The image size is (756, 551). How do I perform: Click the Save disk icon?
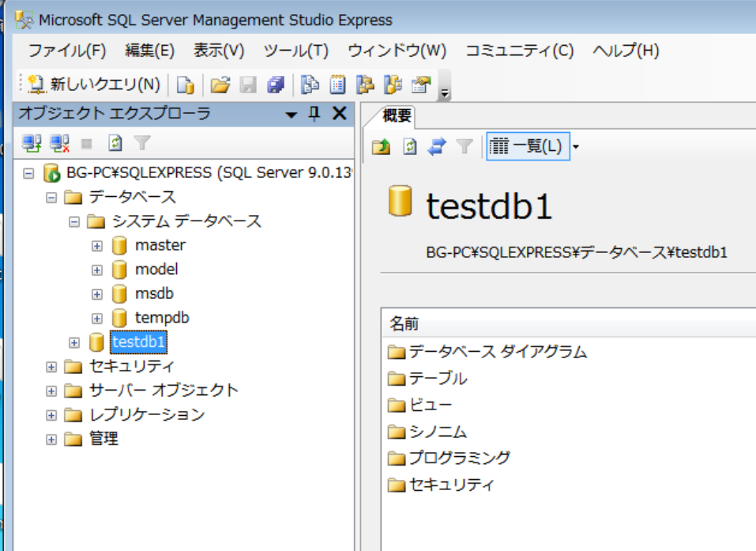tap(248, 85)
